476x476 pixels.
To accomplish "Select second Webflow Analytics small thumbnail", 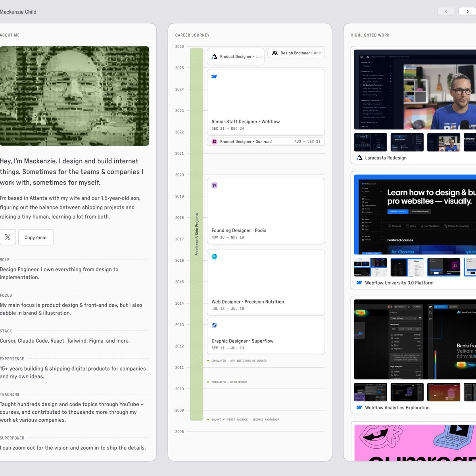I will 407,392.
